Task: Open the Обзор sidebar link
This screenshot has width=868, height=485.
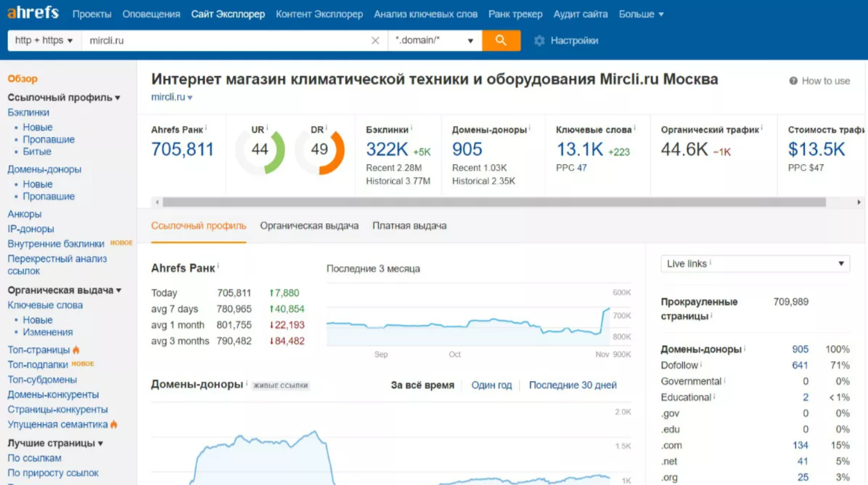Action: pyautogui.click(x=22, y=78)
